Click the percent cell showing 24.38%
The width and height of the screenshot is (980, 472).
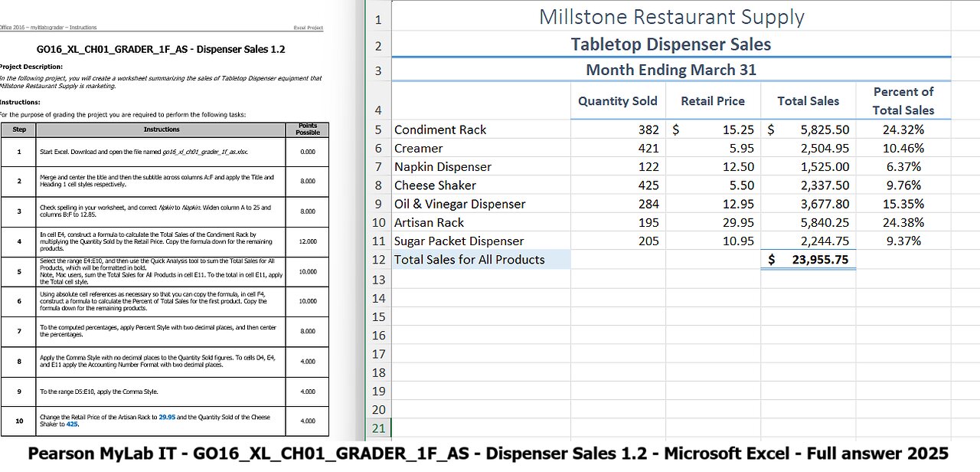pyautogui.click(x=903, y=222)
